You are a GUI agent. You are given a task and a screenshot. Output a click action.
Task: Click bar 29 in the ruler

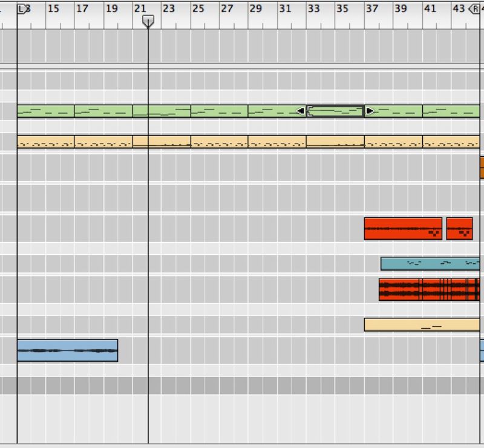pyautogui.click(x=255, y=8)
